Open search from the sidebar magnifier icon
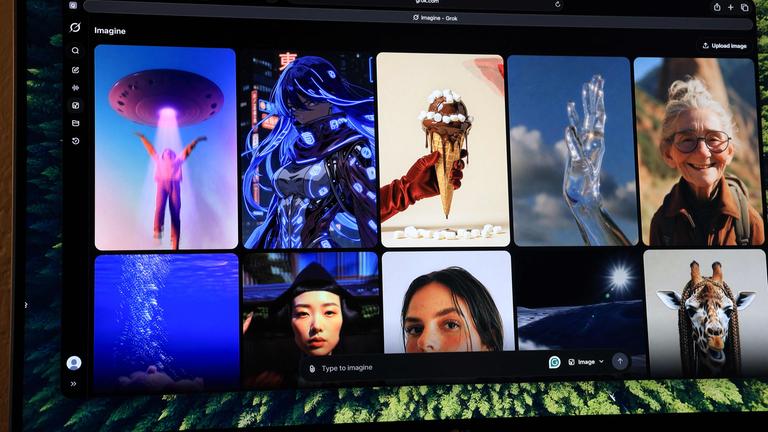Screen dimensions: 768x432 click(x=75, y=51)
